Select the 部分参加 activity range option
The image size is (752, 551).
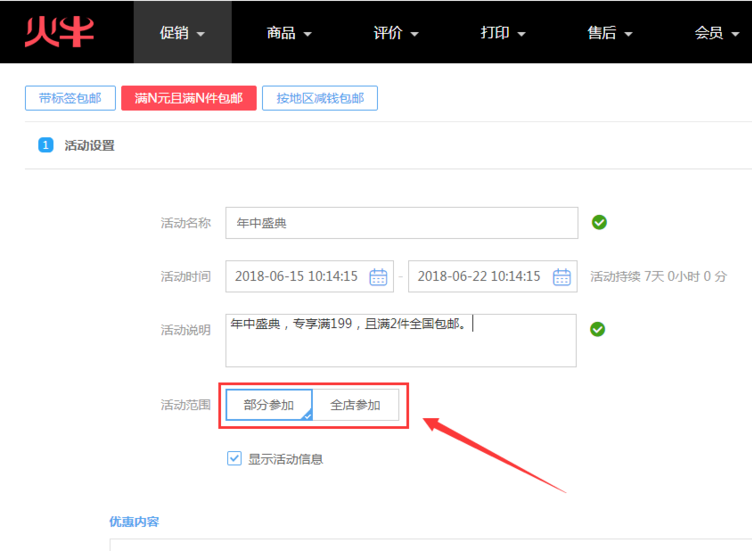pyautogui.click(x=269, y=405)
